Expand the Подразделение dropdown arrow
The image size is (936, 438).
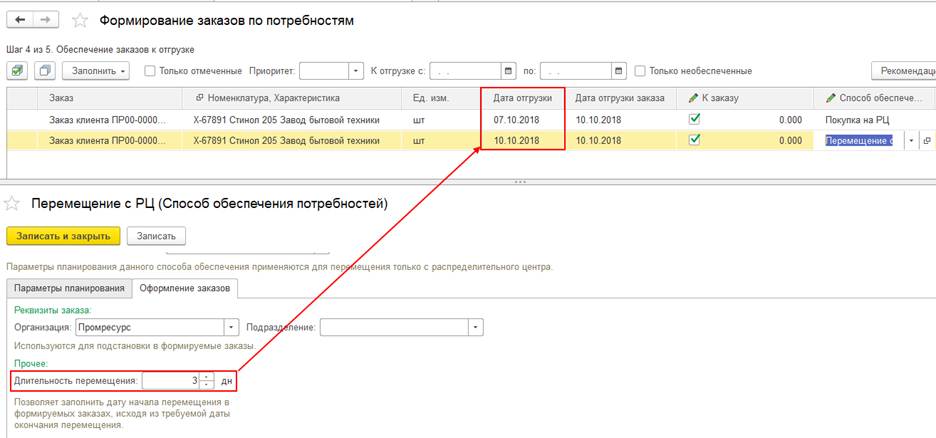pyautogui.click(x=476, y=328)
